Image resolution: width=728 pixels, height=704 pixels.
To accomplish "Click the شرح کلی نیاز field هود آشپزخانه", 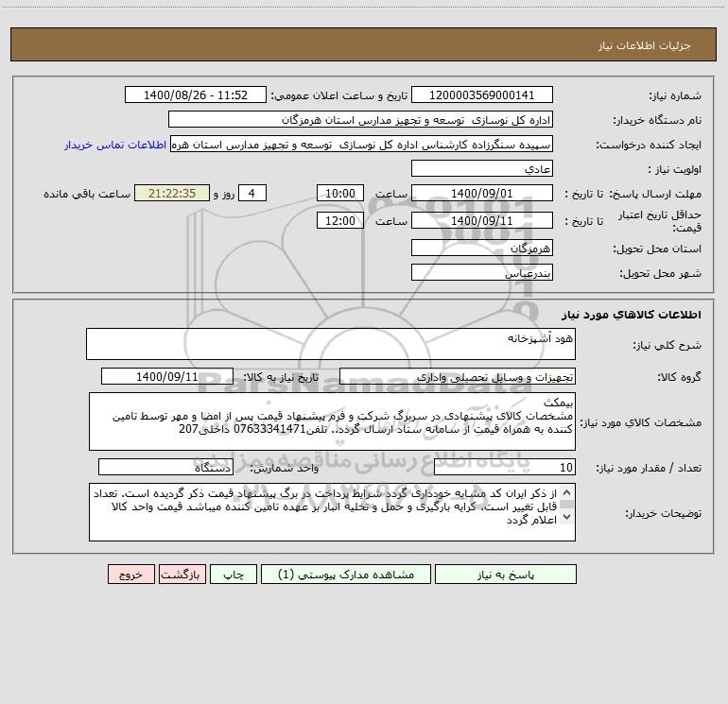I will click(331, 344).
